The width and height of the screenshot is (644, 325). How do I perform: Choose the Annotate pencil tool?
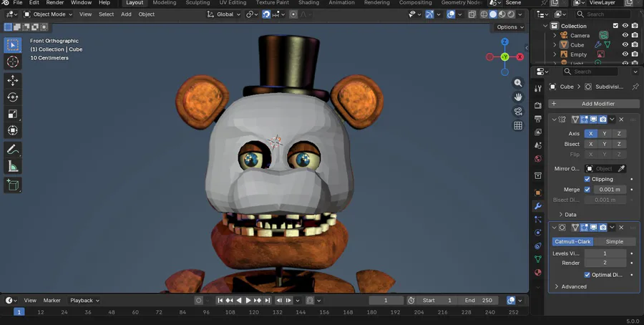(x=13, y=150)
